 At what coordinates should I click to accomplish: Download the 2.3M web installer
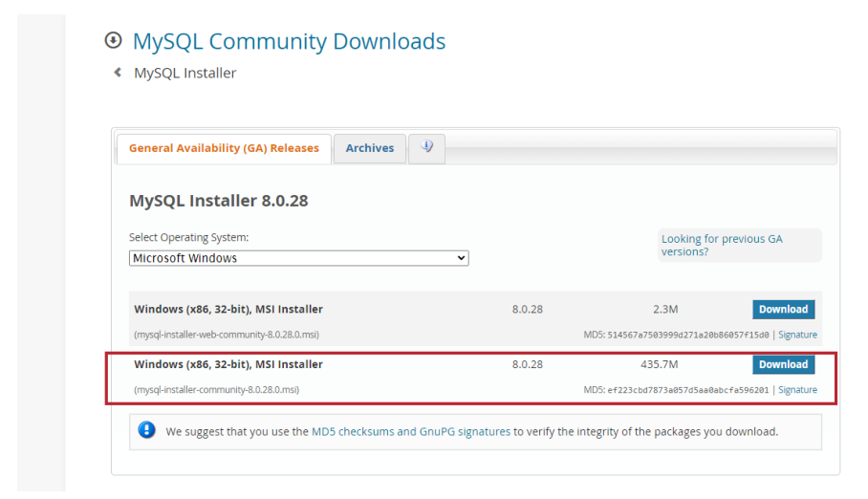click(783, 309)
